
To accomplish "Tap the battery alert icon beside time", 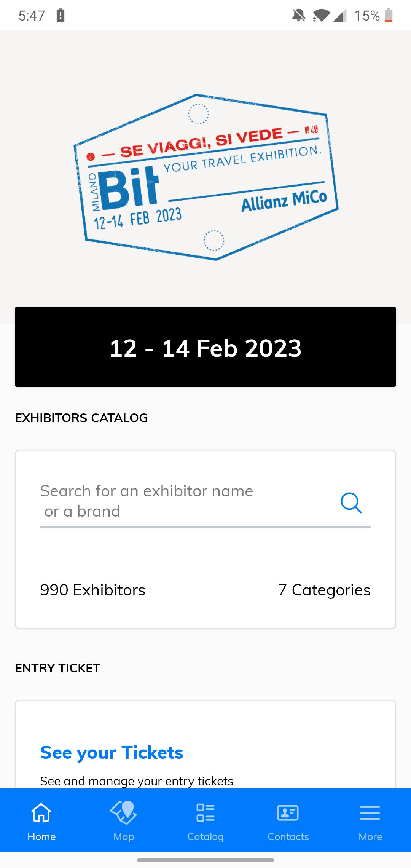I will (61, 16).
